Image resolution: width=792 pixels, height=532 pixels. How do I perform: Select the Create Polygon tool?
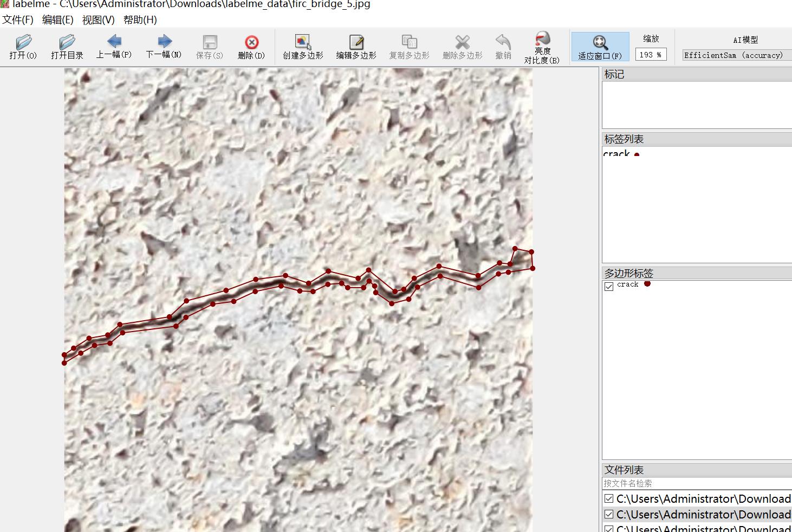click(x=303, y=47)
